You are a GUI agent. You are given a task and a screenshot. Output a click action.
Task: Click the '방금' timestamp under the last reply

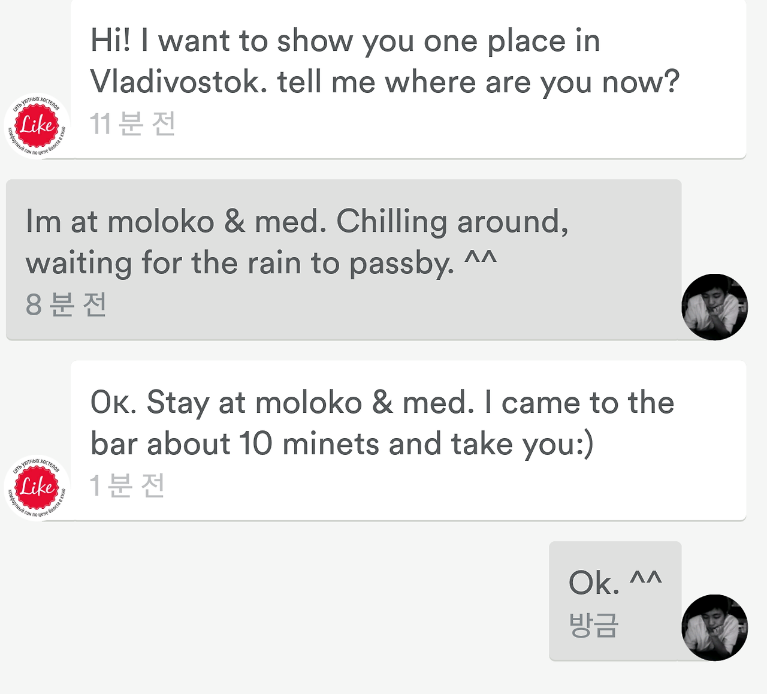click(x=593, y=625)
